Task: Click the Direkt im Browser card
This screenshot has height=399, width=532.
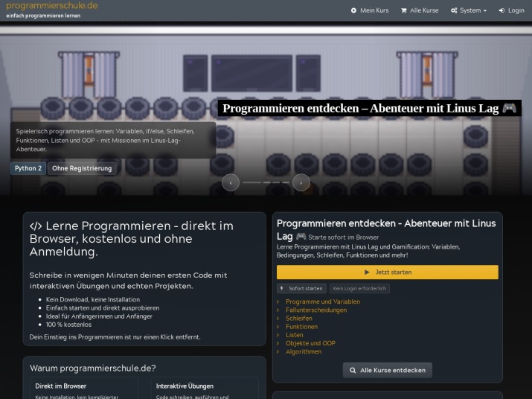Action: (x=84, y=388)
